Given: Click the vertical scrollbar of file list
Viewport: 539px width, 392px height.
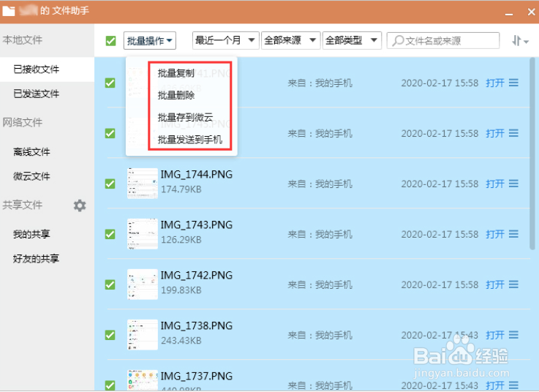Looking at the screenshot, I should (532, 154).
